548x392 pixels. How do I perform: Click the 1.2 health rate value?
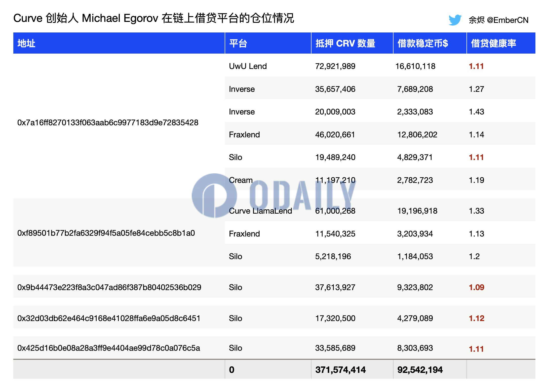click(474, 256)
